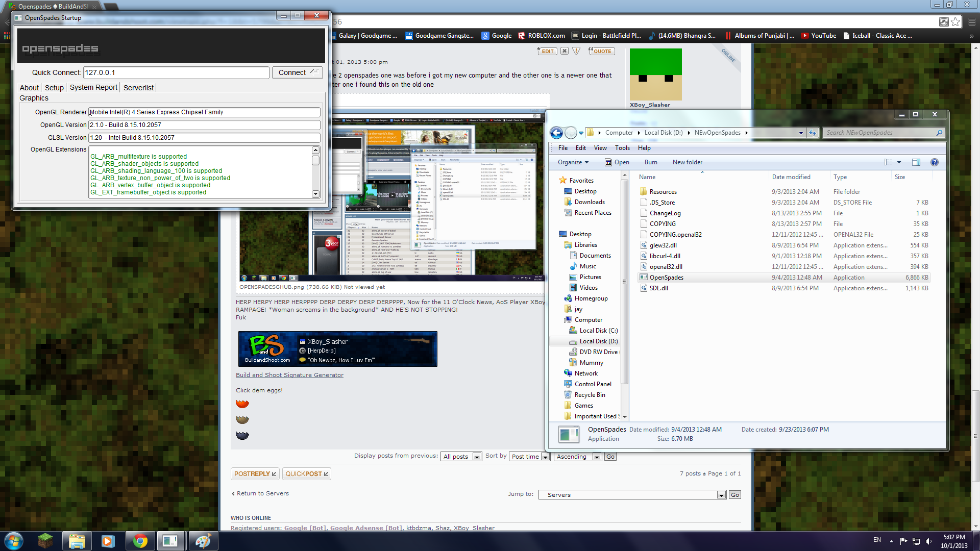Click the Quick Connect address field

pos(176,72)
